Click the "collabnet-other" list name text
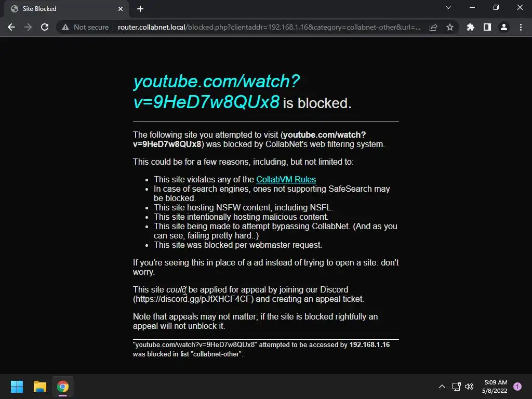The width and height of the screenshot is (532, 399). pyautogui.click(x=216, y=354)
